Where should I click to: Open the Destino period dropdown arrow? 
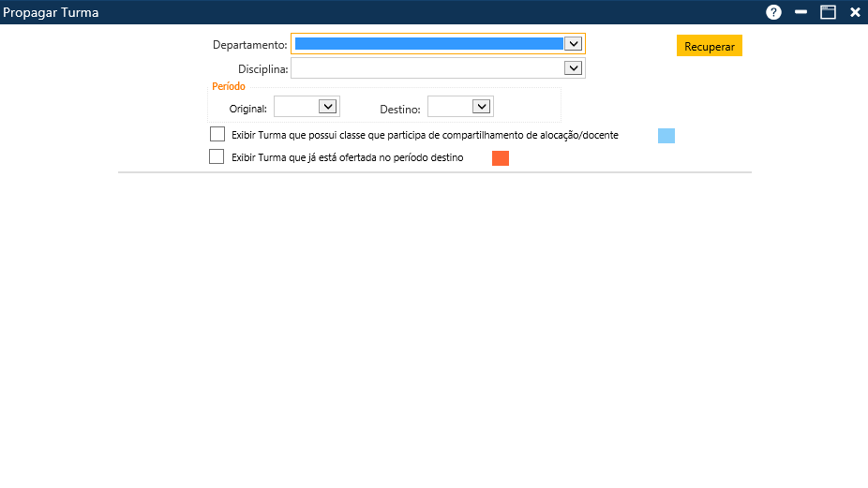(481, 107)
